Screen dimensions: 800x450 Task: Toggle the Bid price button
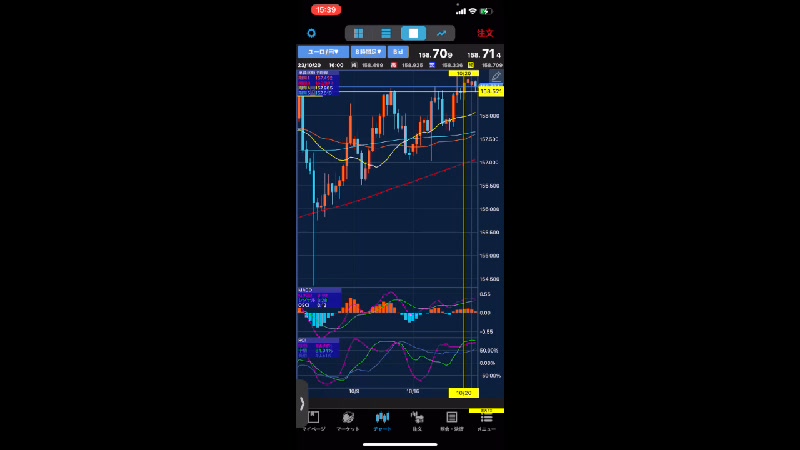pyautogui.click(x=397, y=51)
